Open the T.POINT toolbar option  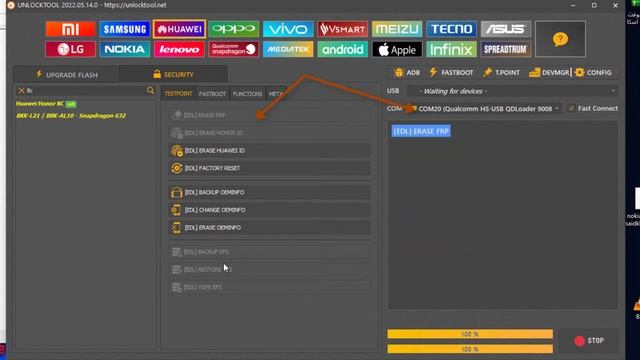pos(501,73)
